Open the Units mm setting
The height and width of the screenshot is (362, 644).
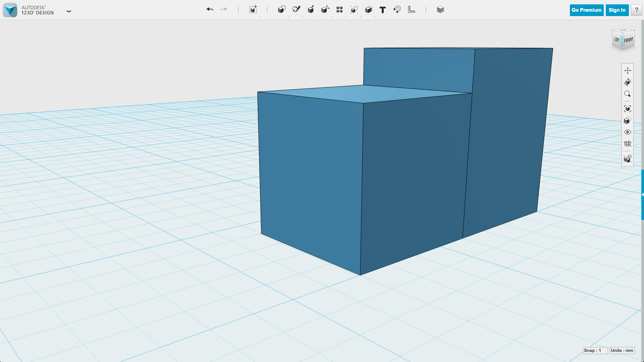(622, 351)
